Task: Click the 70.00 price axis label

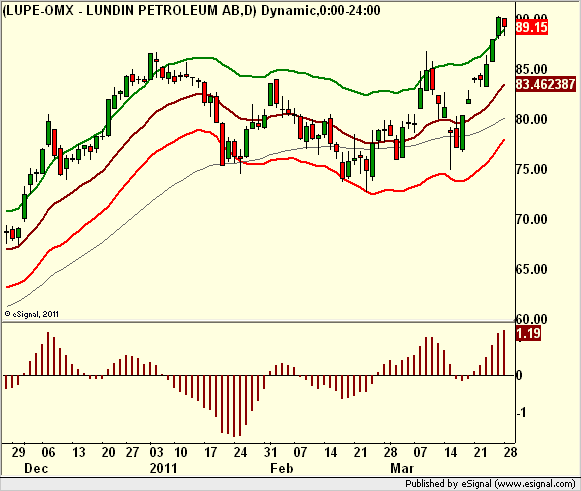Action: click(531, 219)
